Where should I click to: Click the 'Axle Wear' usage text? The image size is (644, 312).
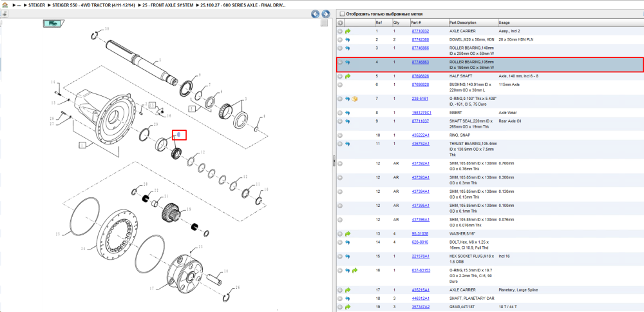tap(506, 113)
